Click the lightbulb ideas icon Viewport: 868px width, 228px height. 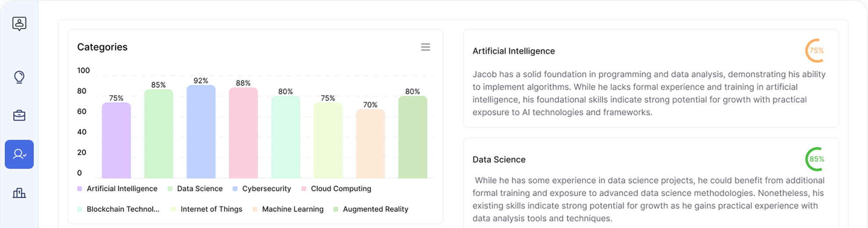[19, 77]
